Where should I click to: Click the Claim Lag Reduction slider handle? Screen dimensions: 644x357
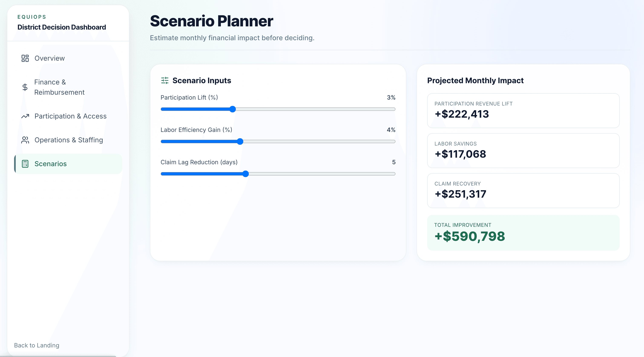click(246, 174)
